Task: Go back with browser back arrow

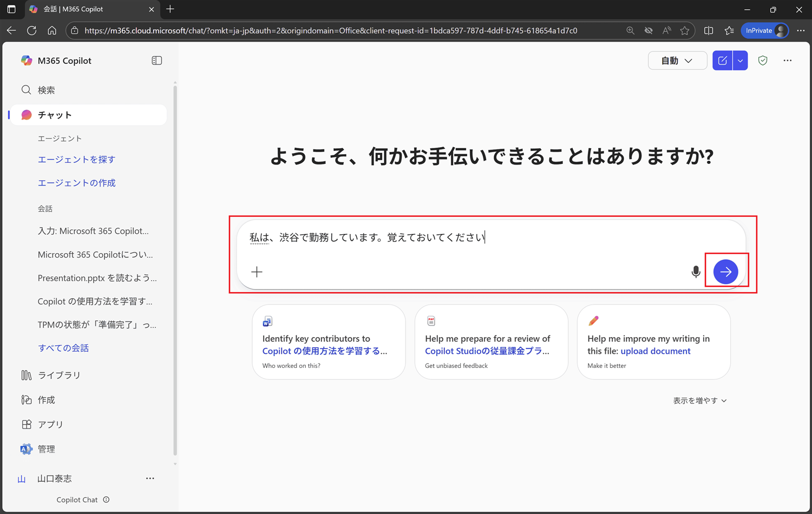Action: [x=11, y=30]
